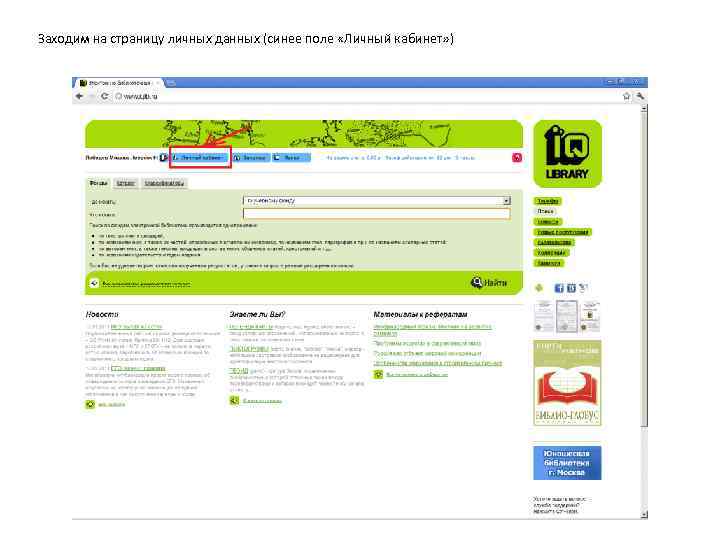Viewport: 720px width, 540px height.
Task: Click the scrollbar down arrow
Action: [644, 514]
